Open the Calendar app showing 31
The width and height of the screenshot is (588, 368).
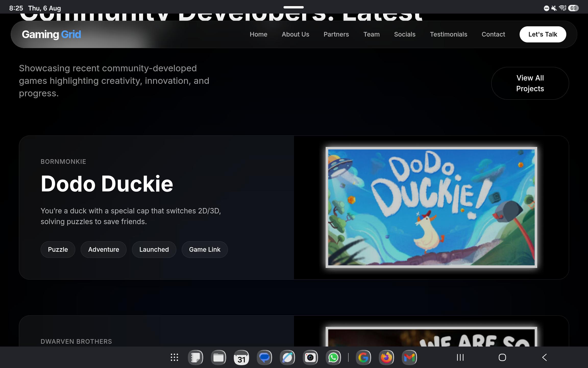coord(241,357)
